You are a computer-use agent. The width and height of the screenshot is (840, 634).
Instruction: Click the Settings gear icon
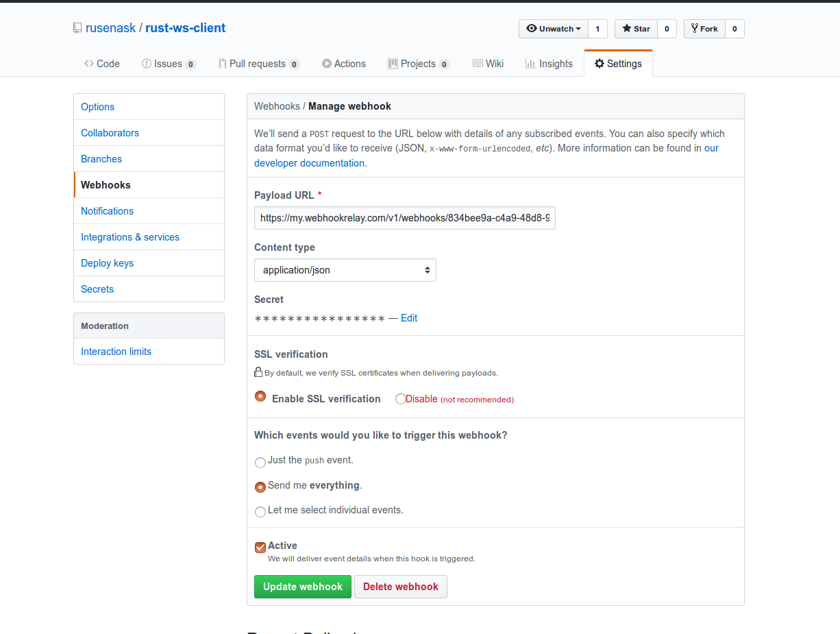tap(600, 63)
